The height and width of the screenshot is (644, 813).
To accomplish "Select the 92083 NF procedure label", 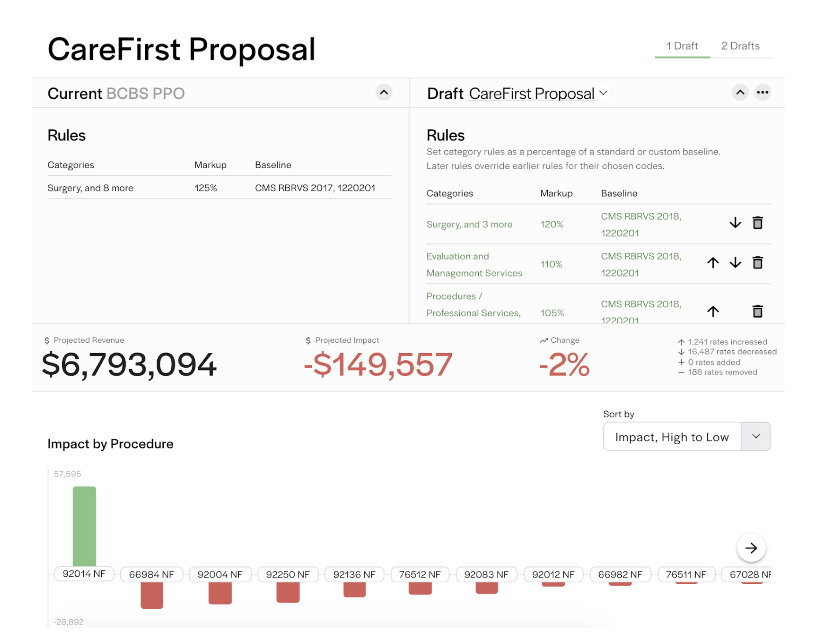I will (x=486, y=575).
